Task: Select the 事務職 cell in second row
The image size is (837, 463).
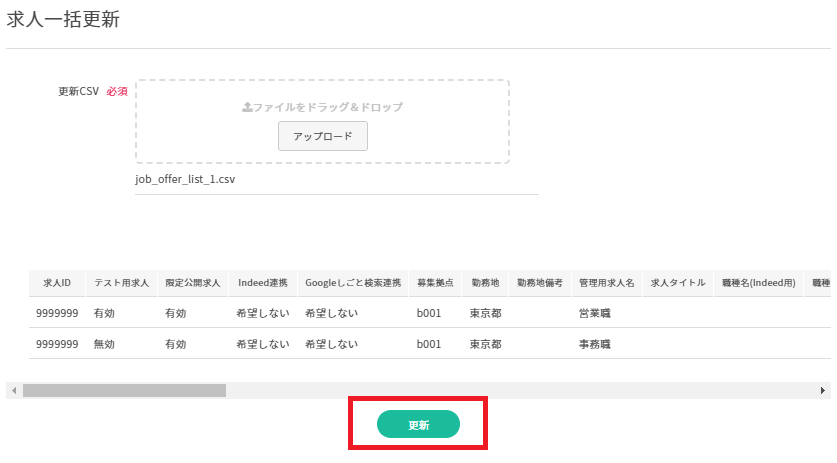Action: coord(594,343)
